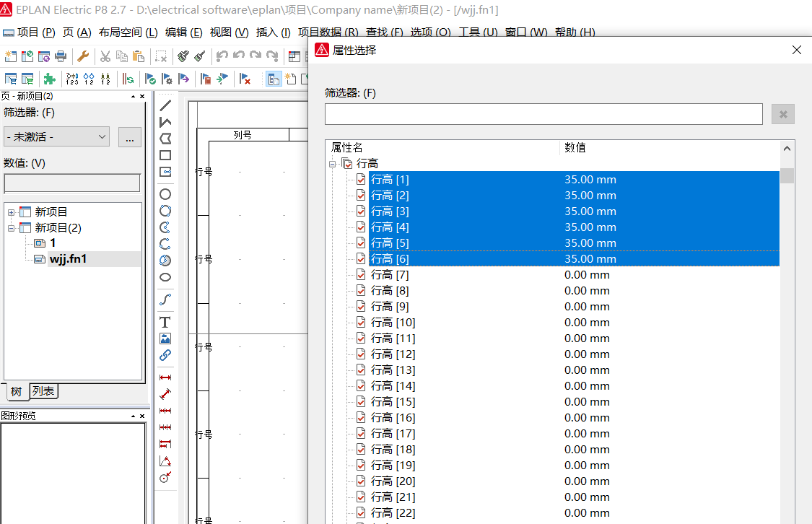Viewport: 812px width, 524px height.
Task: Click the ... button next to filter
Action: pos(129,136)
